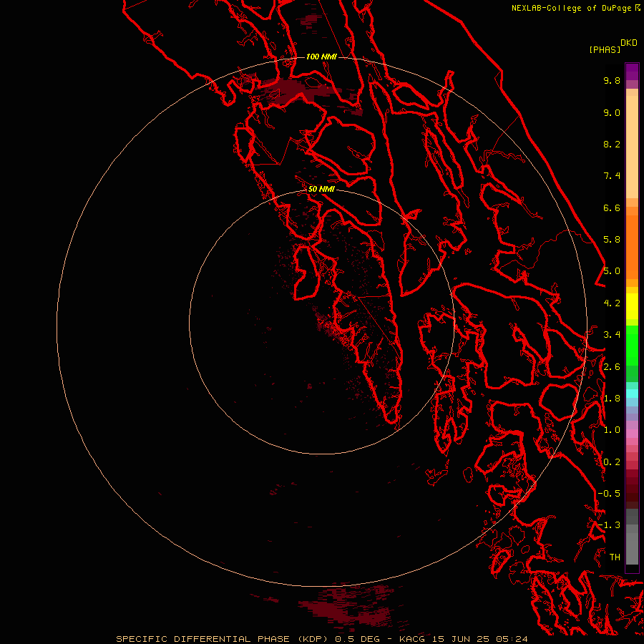Screen dimensions: 644x644
Task: Select the cyan color band near 1.8
Action: click(x=632, y=394)
